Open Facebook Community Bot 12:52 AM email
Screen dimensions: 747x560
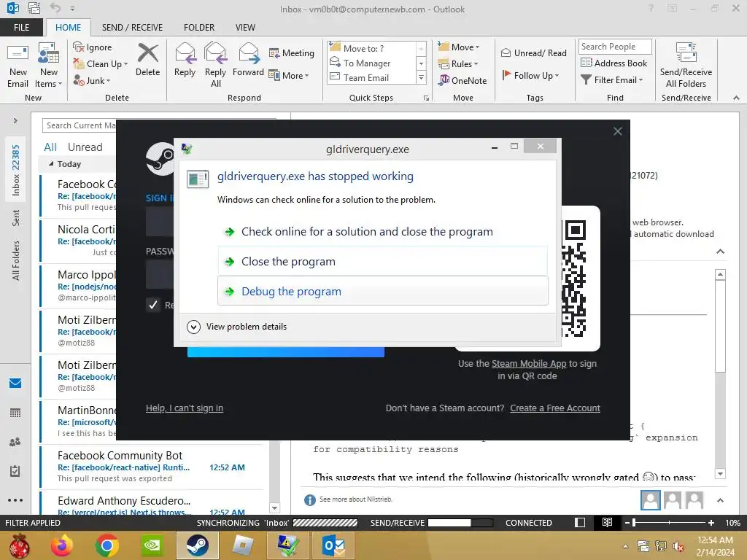pyautogui.click(x=152, y=467)
